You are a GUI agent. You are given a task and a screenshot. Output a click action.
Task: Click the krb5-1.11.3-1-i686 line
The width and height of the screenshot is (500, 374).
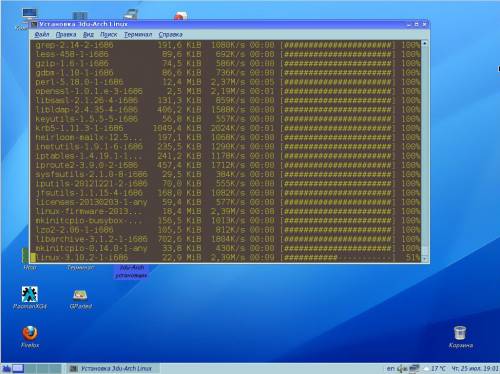tap(227, 128)
